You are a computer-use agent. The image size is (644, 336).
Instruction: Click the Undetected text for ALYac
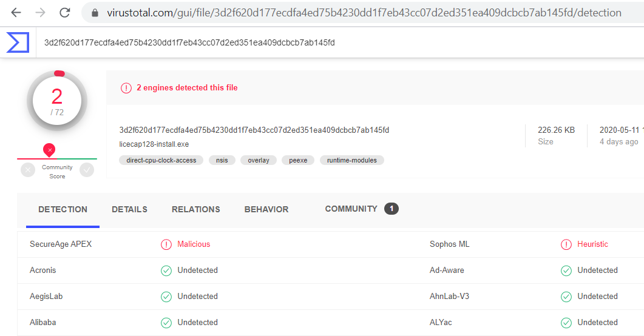[x=598, y=323]
